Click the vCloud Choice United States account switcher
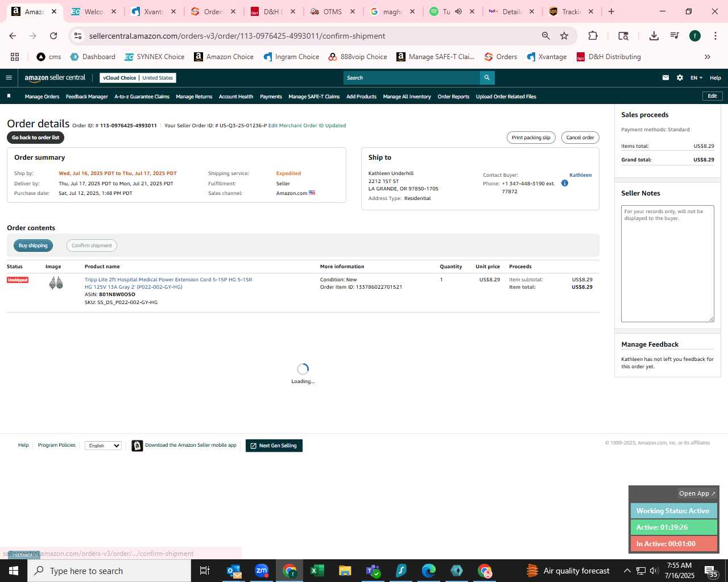Image resolution: width=728 pixels, height=582 pixels. [138, 78]
